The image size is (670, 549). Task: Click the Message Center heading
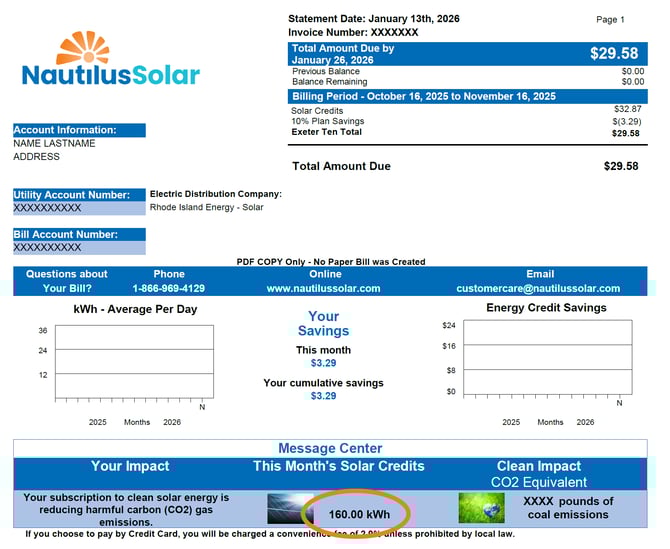click(330, 448)
